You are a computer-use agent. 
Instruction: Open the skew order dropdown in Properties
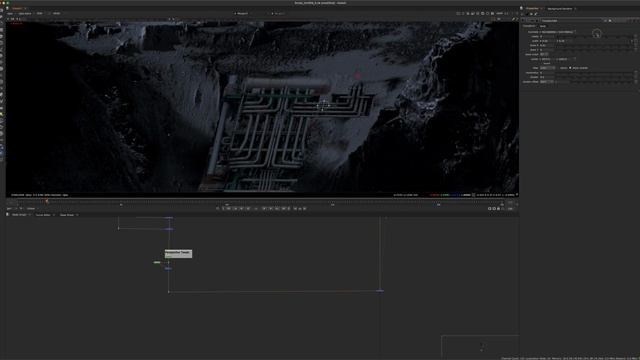coord(544,54)
